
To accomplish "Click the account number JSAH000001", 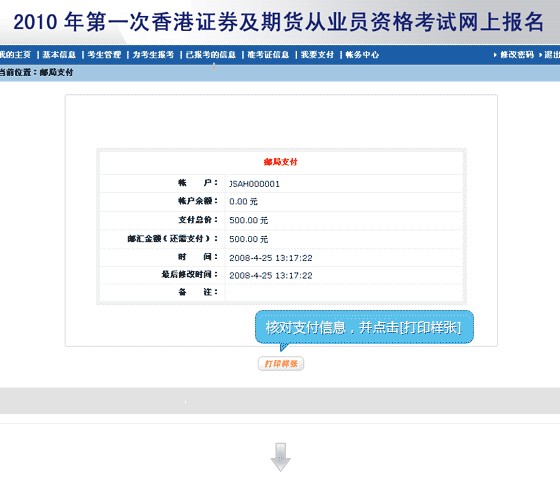I will (254, 184).
